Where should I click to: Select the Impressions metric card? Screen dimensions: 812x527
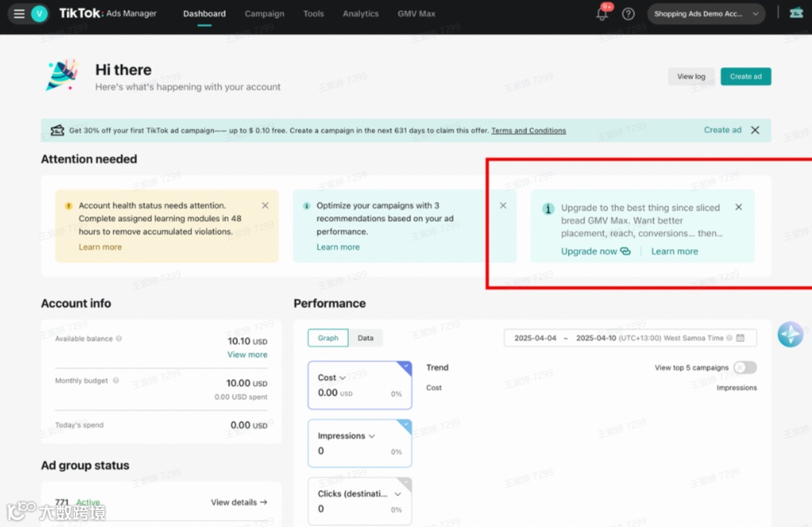(360, 444)
